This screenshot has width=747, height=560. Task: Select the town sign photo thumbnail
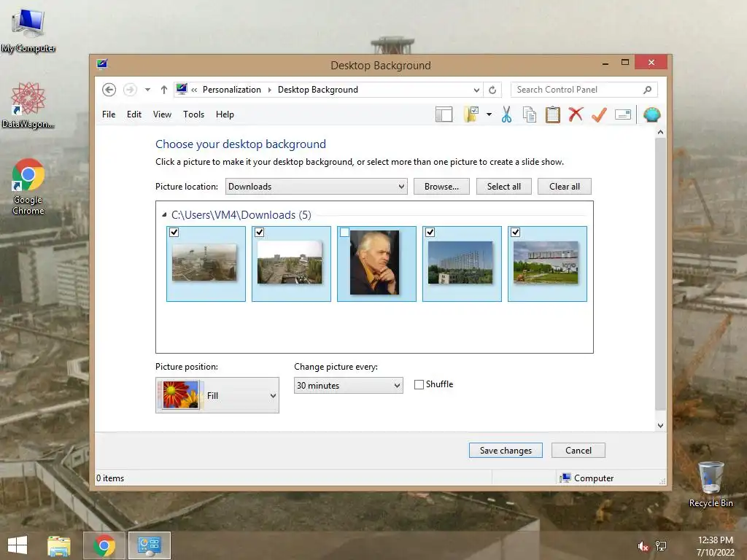[546, 262]
